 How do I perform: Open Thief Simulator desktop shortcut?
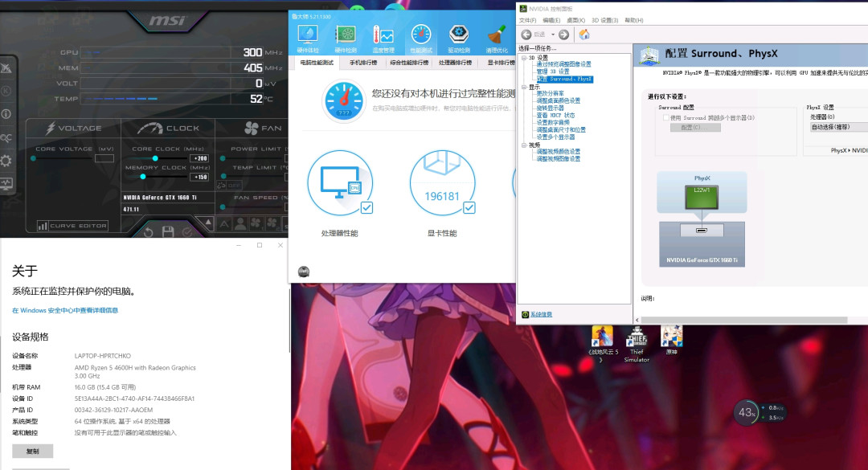[637, 343]
